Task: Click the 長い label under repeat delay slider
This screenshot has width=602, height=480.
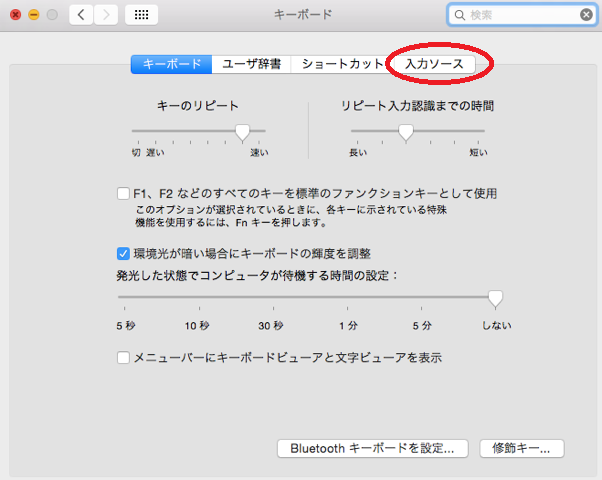Action: (358, 153)
